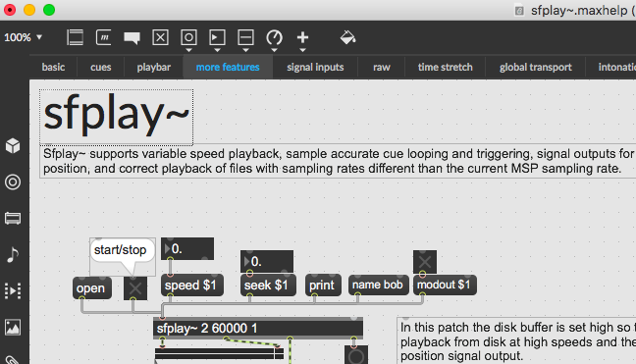
Task: Add a new message box from toolbar
Action: pyautogui.click(x=104, y=37)
